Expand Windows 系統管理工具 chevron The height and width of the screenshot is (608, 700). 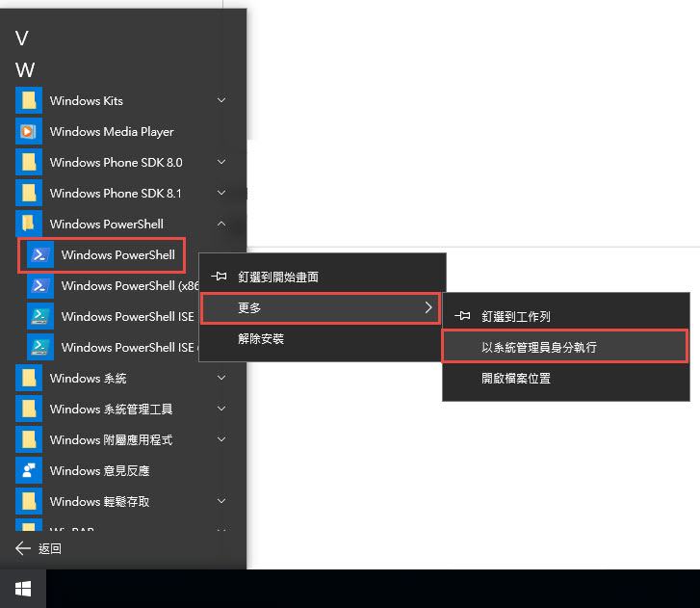pos(221,409)
